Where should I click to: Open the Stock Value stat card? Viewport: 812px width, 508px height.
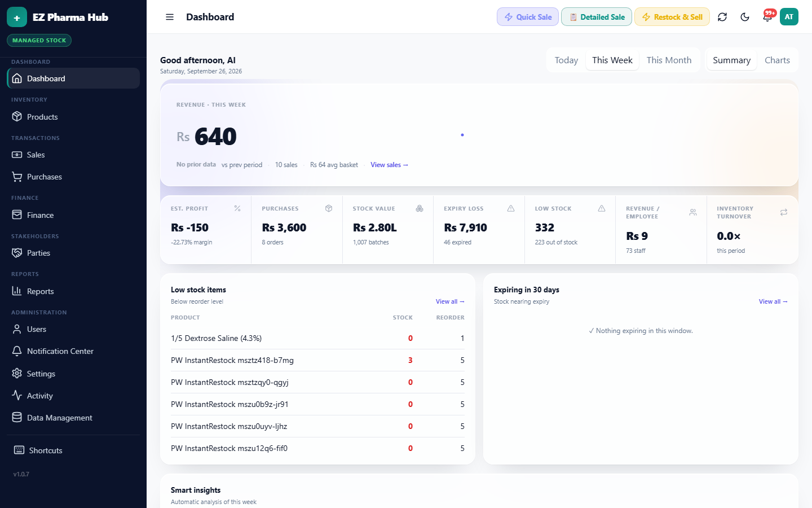[388, 230]
